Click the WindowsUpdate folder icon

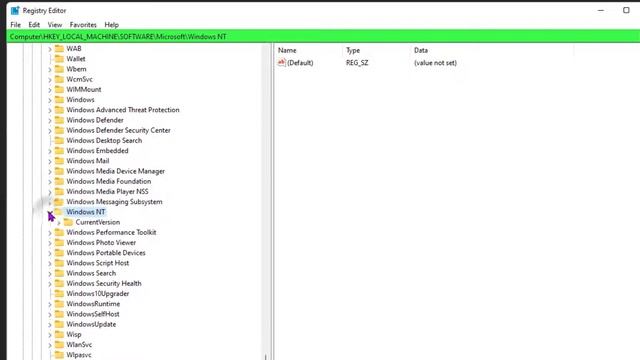[x=59, y=324]
